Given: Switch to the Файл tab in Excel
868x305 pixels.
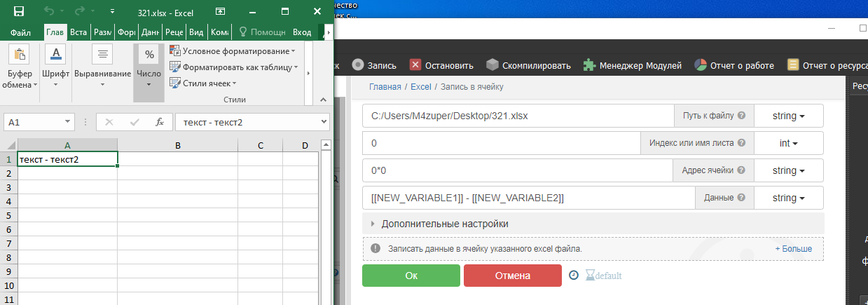Looking at the screenshot, I should pos(20,32).
